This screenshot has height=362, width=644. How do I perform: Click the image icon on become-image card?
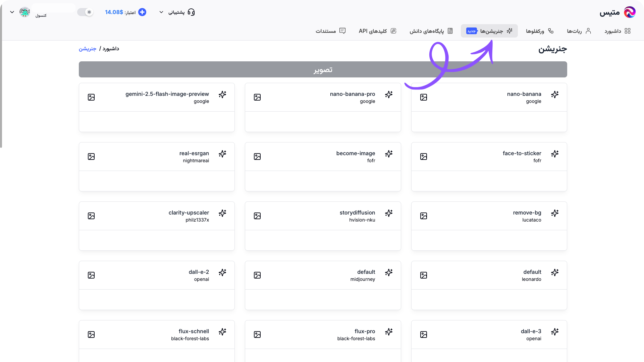pyautogui.click(x=257, y=157)
